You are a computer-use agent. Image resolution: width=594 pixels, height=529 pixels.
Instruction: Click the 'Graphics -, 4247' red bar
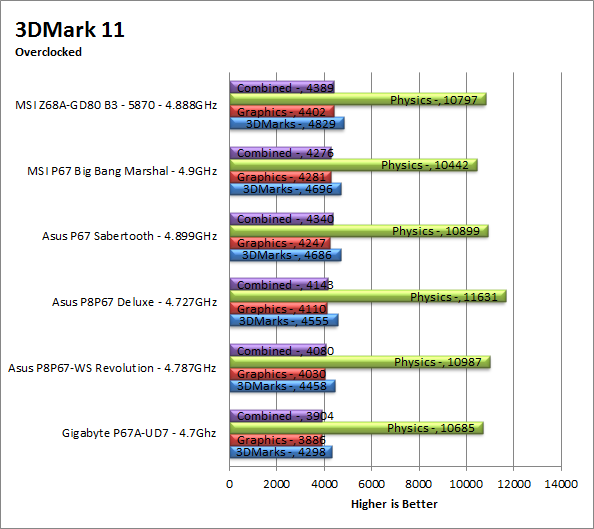click(x=280, y=243)
